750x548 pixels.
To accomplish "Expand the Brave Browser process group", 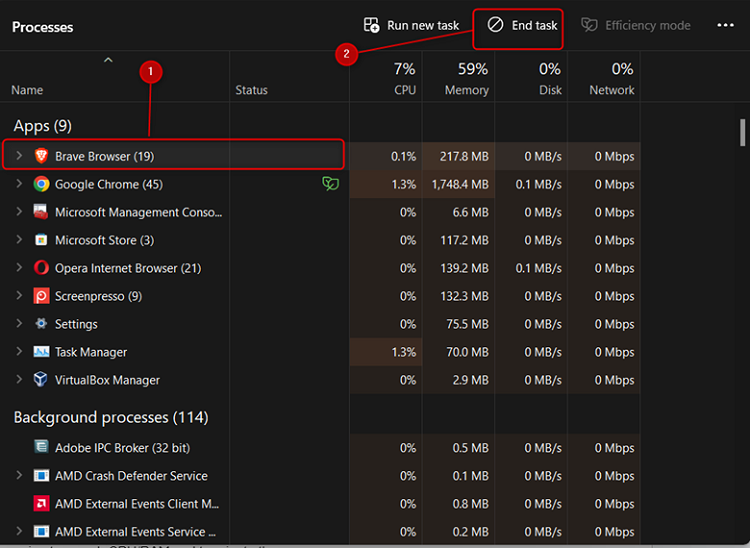I will click(x=19, y=156).
